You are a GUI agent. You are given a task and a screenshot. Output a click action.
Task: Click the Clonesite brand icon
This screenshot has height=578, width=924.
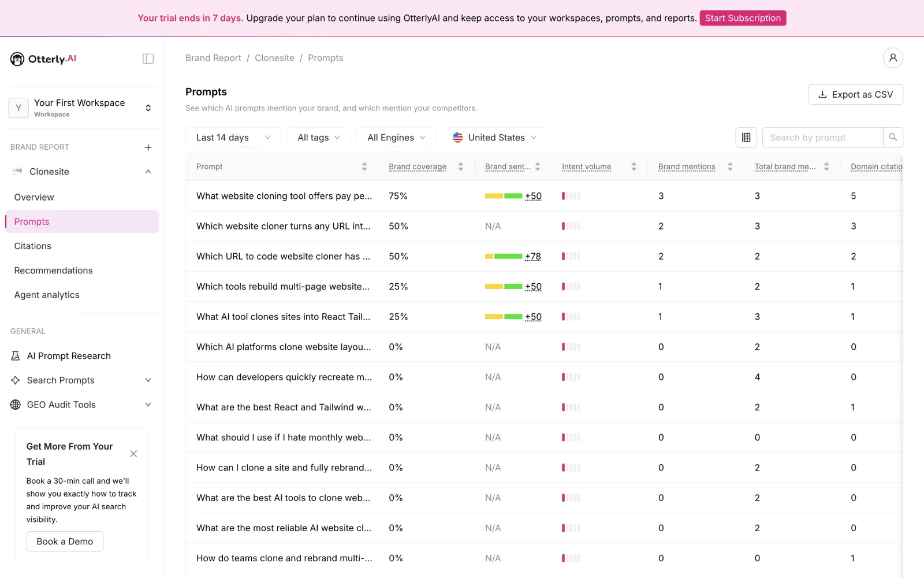(x=17, y=172)
